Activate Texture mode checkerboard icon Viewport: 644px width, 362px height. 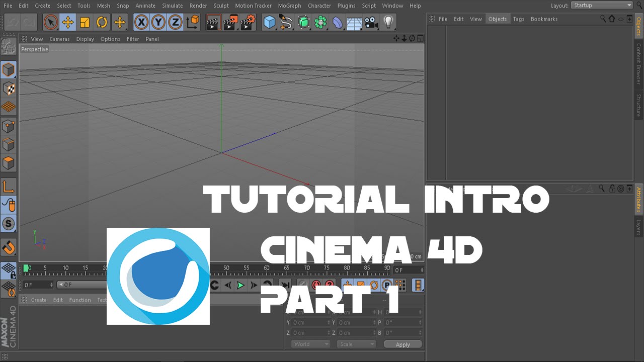[x=9, y=88]
